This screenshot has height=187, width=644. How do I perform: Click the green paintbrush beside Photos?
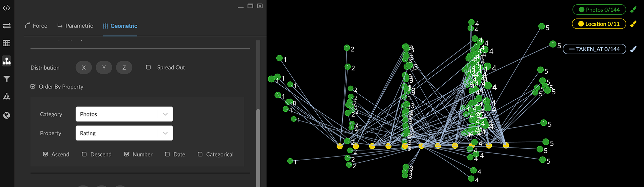633,10
